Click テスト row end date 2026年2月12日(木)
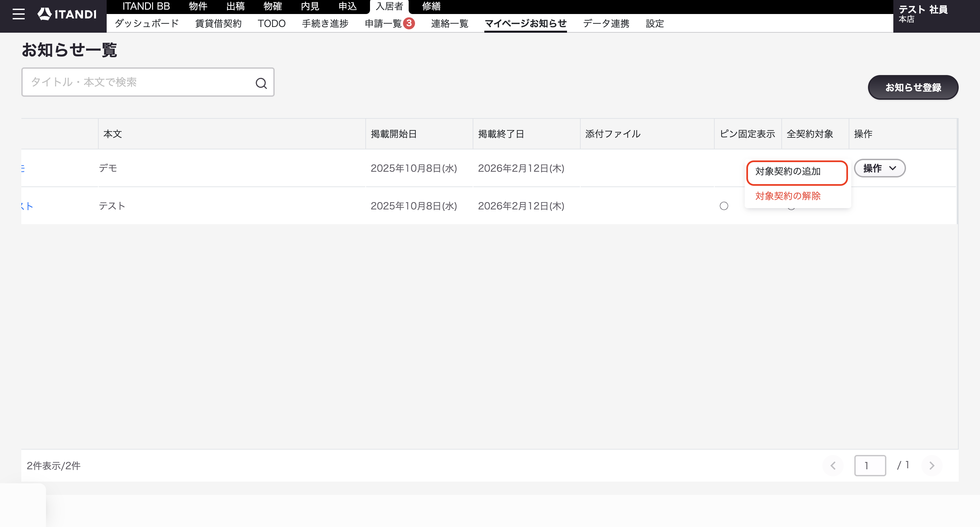This screenshot has width=980, height=527. point(521,206)
